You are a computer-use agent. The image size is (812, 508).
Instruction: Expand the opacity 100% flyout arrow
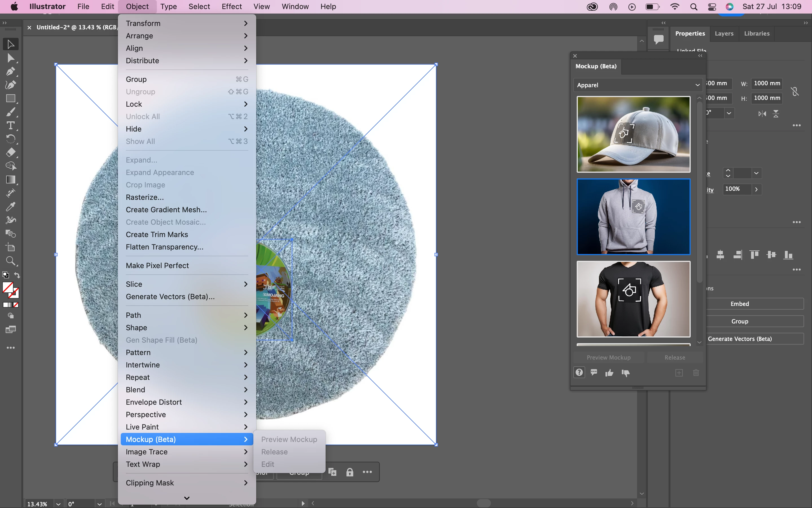tap(756, 189)
